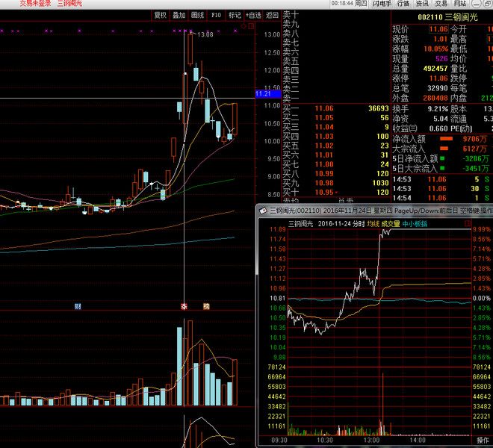This screenshot has height=448, width=493.
Task: Click the 买一 volume 36693
Action: 379,108
